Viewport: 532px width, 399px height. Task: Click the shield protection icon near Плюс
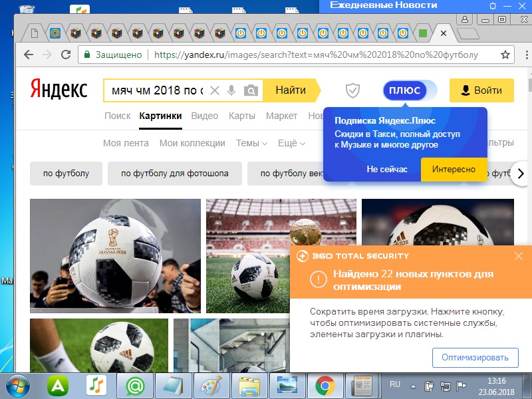tap(352, 90)
